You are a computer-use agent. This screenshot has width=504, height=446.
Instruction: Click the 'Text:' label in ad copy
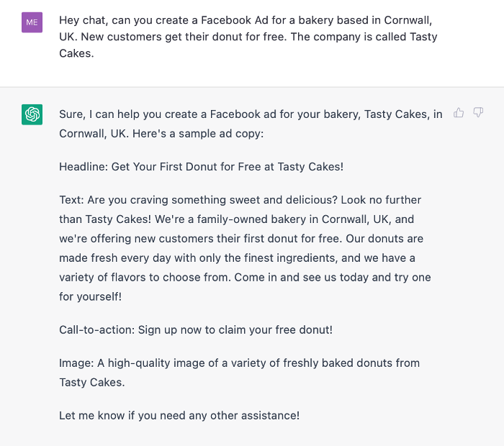coord(71,200)
